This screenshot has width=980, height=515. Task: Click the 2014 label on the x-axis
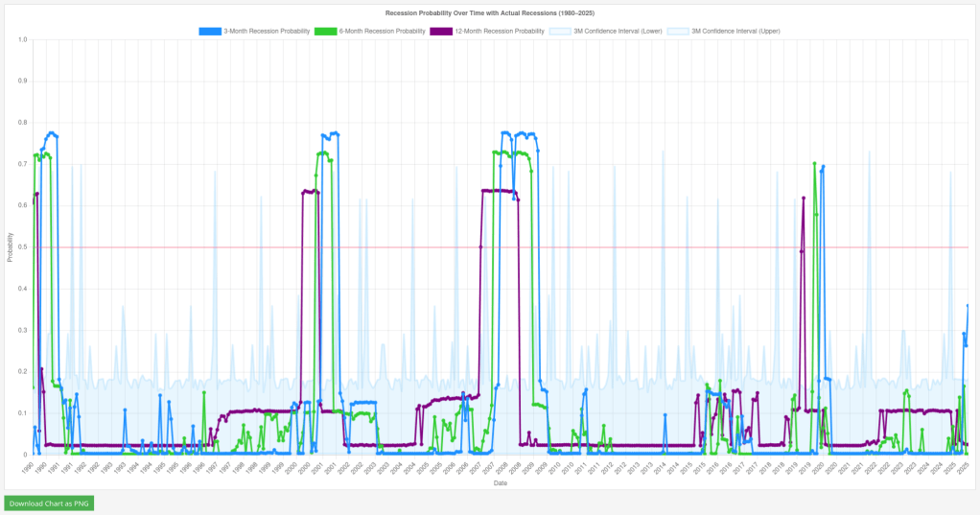coord(662,468)
